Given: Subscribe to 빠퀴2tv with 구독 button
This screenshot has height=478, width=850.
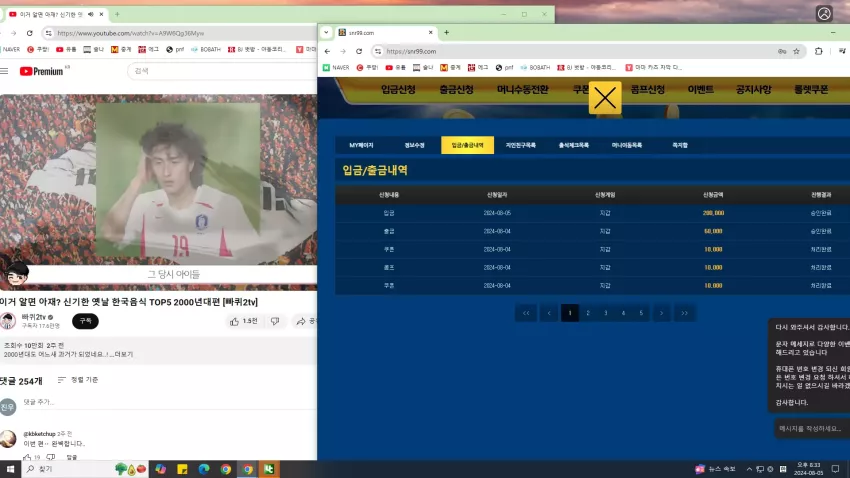Looking at the screenshot, I should tap(86, 321).
